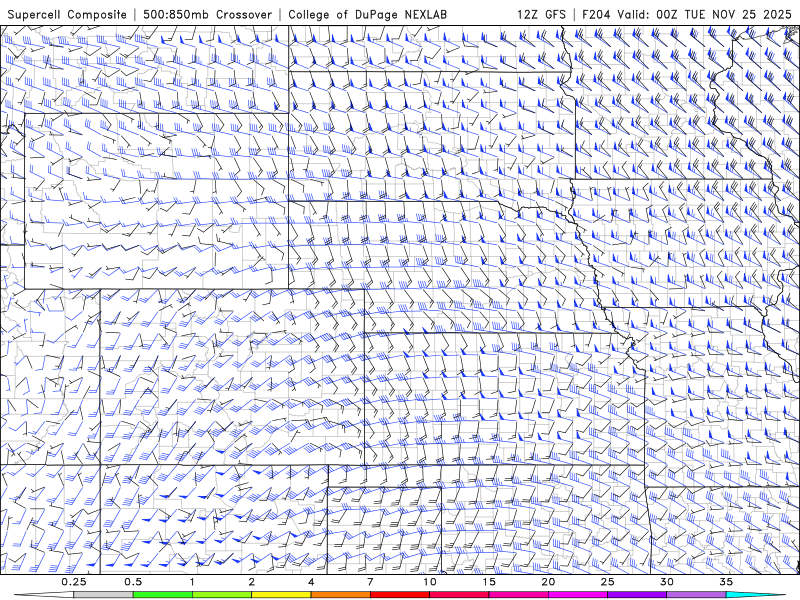Click the 0.5 legend value
The image size is (800, 600).
coord(133,582)
